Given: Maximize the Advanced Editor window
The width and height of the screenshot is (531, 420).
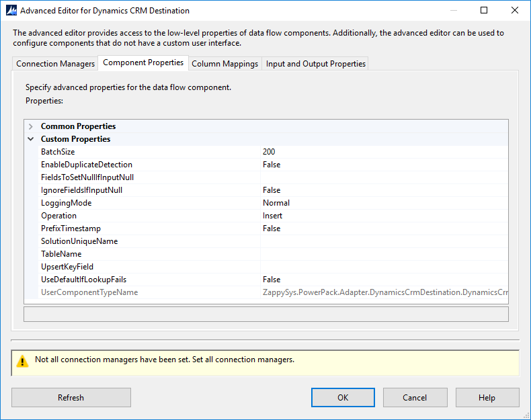Looking at the screenshot, I should click(484, 10).
